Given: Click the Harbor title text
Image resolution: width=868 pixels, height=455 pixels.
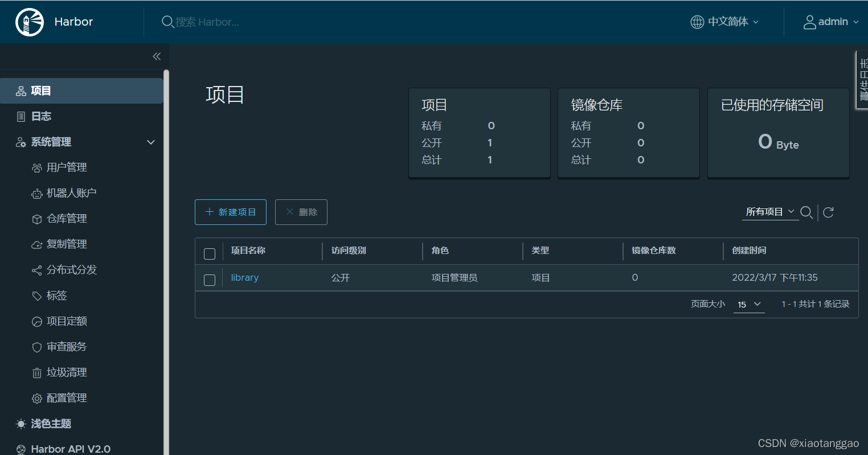Looking at the screenshot, I should coord(73,22).
